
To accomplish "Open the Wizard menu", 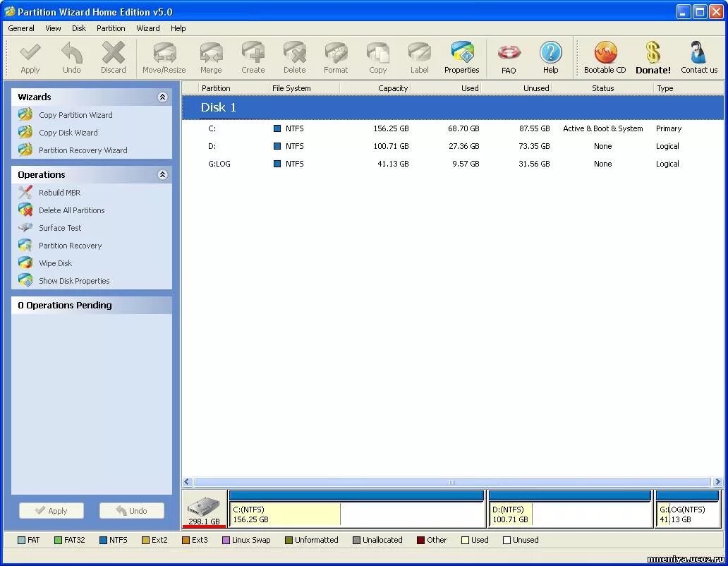I will click(148, 28).
